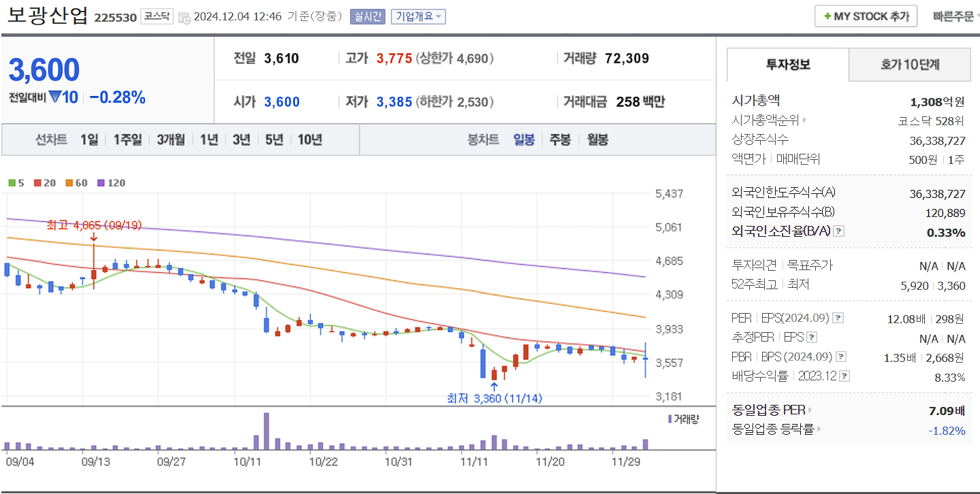Select the 주봉 chart tab
The height and width of the screenshot is (494, 980).
click(x=560, y=140)
